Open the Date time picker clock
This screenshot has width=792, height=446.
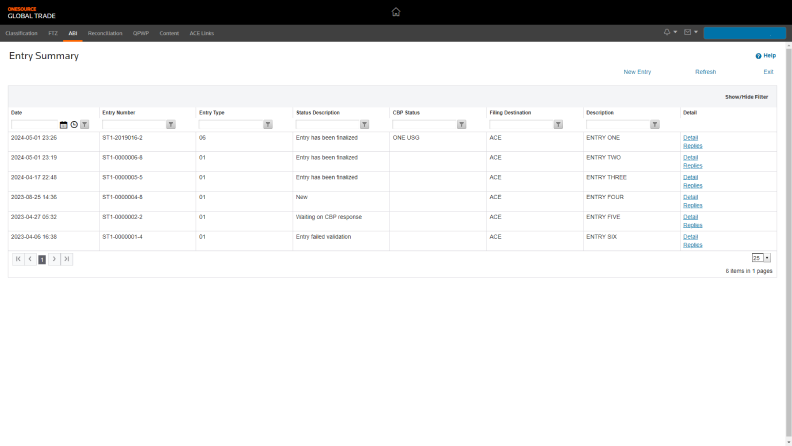(x=74, y=125)
